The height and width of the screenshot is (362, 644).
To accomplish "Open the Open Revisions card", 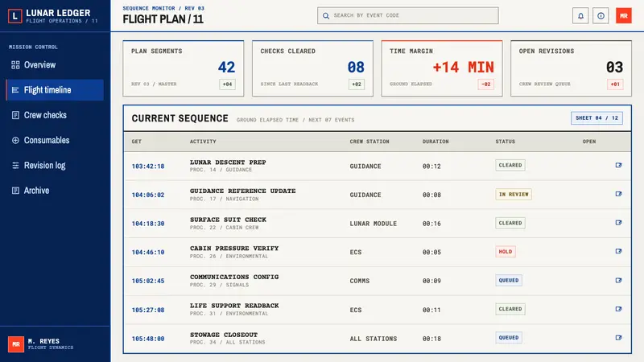I will point(571,68).
